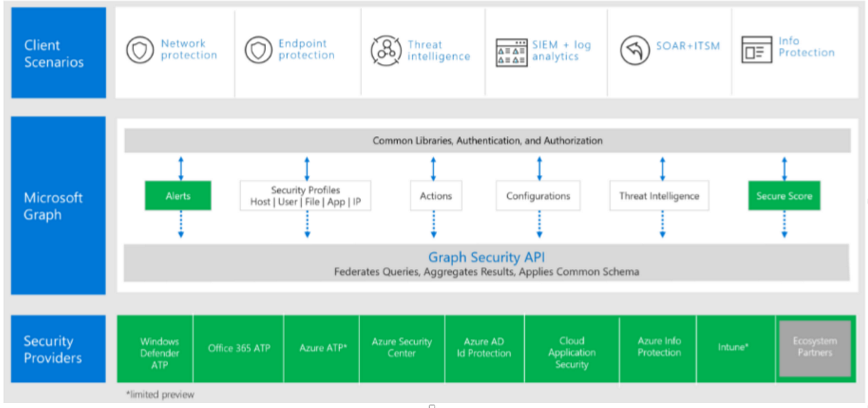Viewport: 868px width, 408px height.
Task: Open the Security Profiles box
Action: click(x=306, y=195)
